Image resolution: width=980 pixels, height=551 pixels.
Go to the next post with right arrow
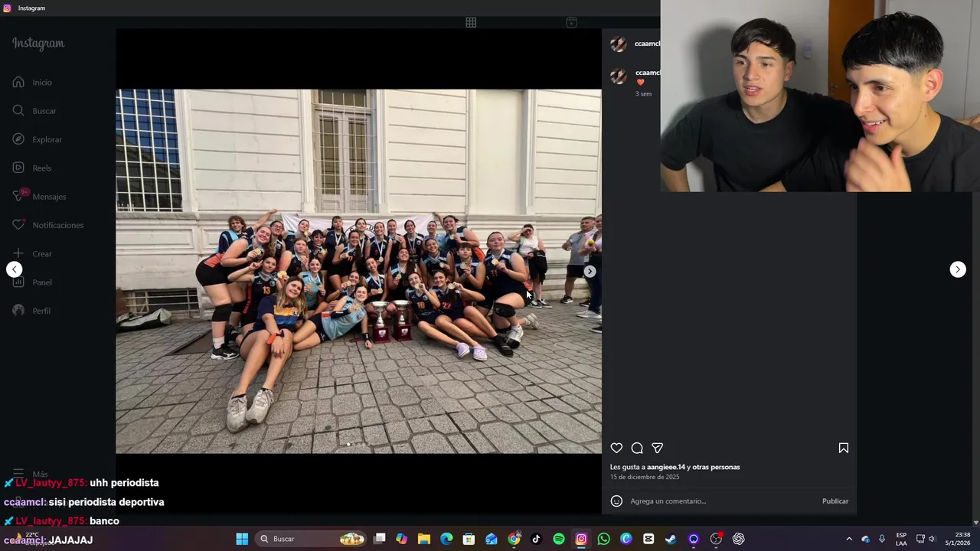tap(958, 269)
